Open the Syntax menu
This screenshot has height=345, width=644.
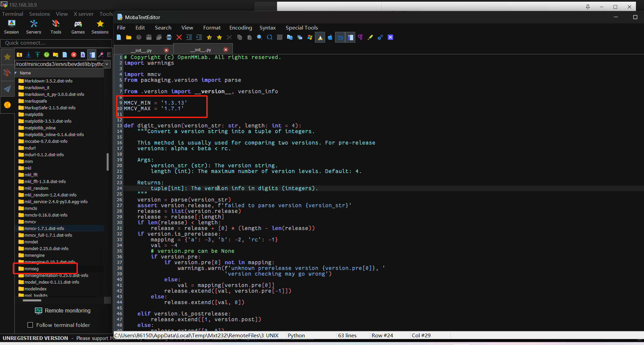tap(267, 28)
